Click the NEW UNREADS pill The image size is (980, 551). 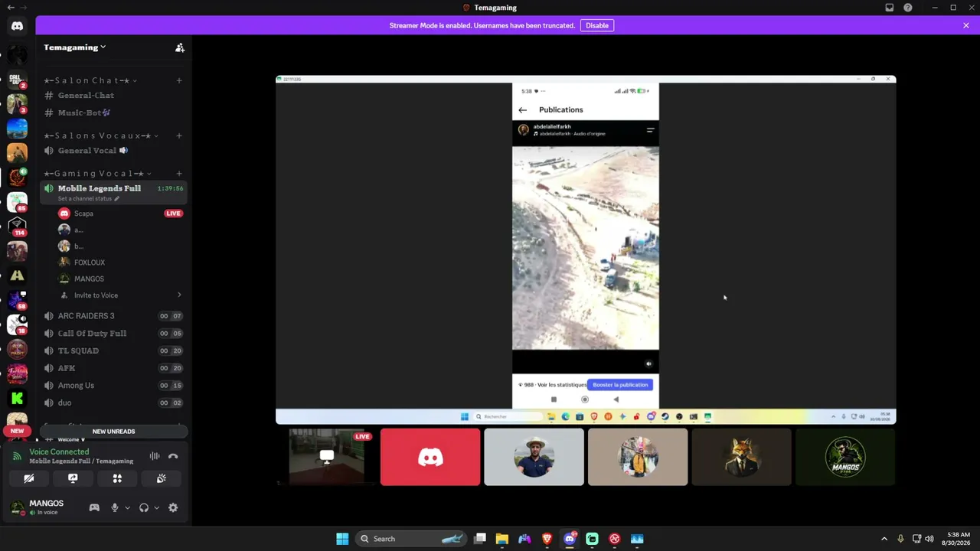[113, 432]
